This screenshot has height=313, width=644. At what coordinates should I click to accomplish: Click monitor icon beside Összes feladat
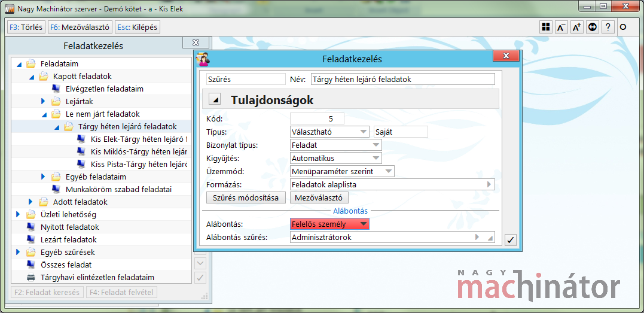pyautogui.click(x=31, y=265)
